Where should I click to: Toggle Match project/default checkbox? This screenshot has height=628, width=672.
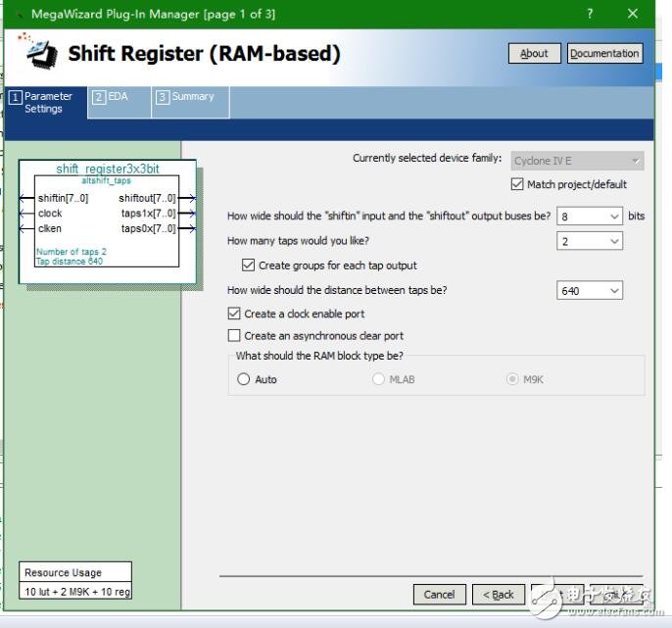(517, 184)
